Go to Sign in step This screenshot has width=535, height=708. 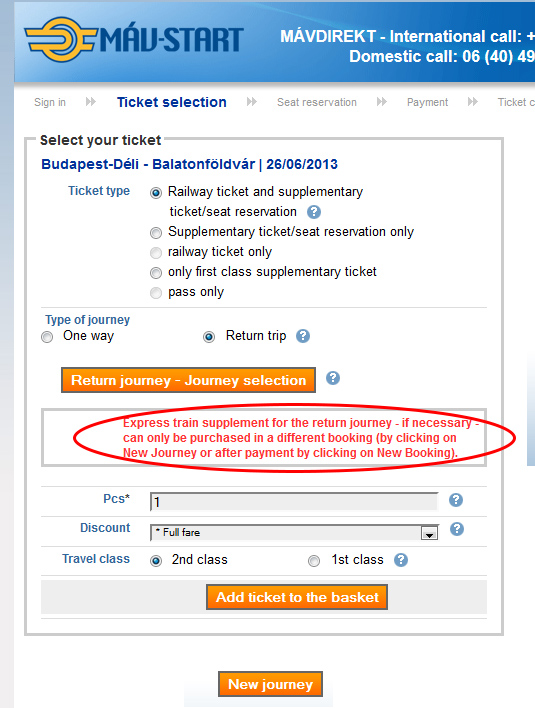pos(50,102)
